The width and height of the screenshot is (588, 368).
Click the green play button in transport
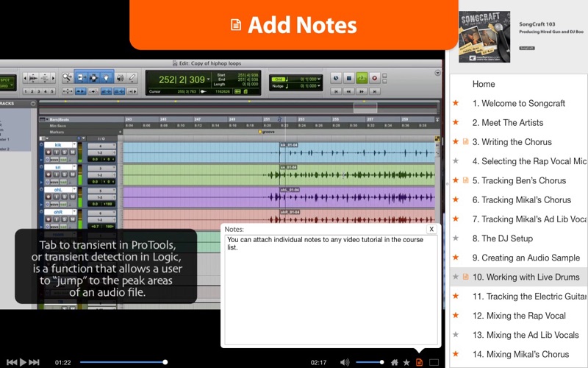362,78
